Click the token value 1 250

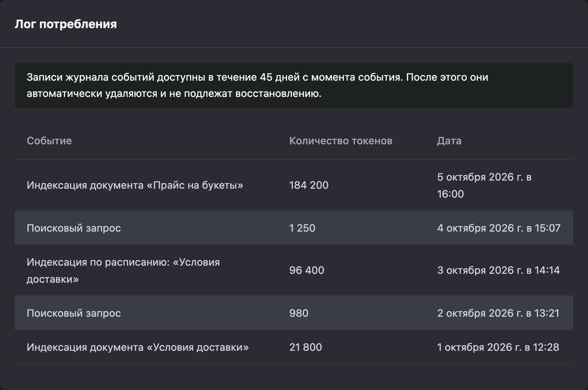click(x=302, y=228)
